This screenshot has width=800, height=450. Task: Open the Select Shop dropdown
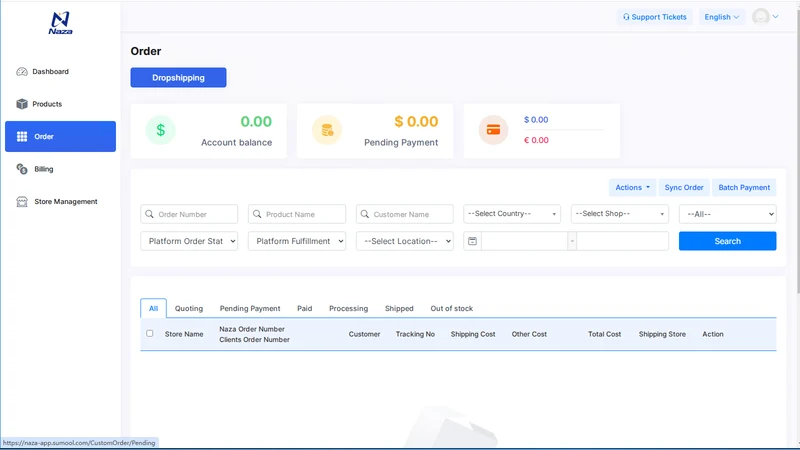coord(619,214)
